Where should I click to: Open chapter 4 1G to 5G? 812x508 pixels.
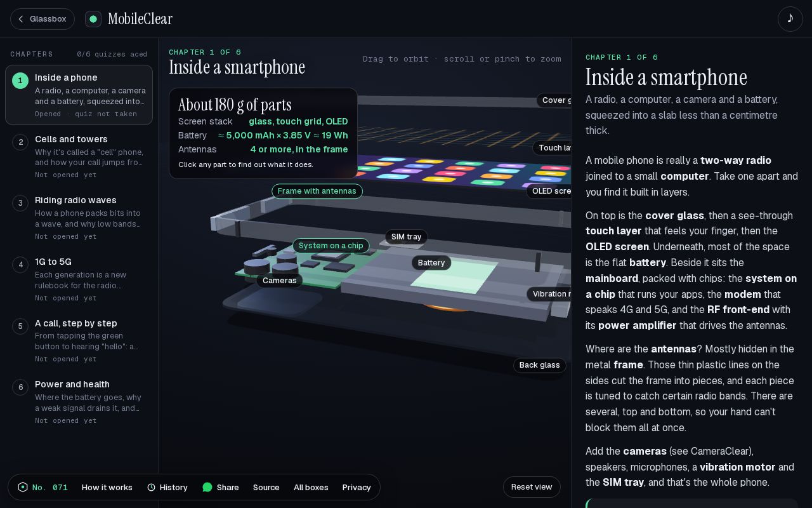[x=79, y=279]
